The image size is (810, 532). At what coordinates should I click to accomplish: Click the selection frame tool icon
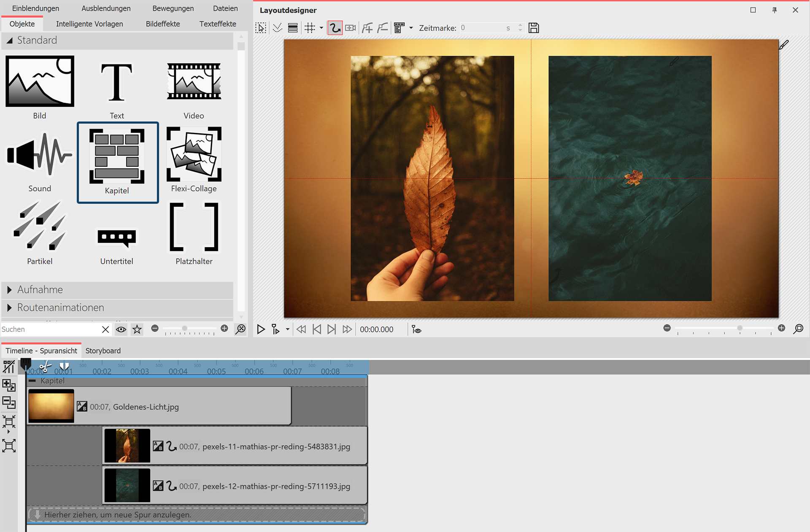pos(261,28)
